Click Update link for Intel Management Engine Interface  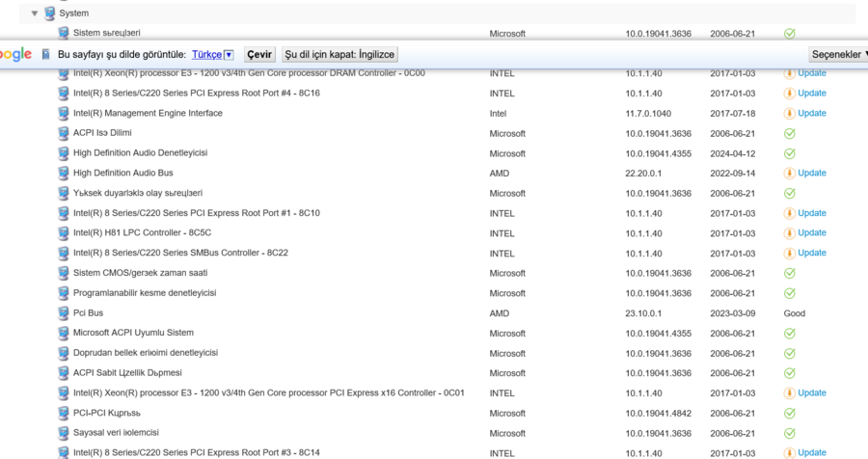pyautogui.click(x=811, y=114)
